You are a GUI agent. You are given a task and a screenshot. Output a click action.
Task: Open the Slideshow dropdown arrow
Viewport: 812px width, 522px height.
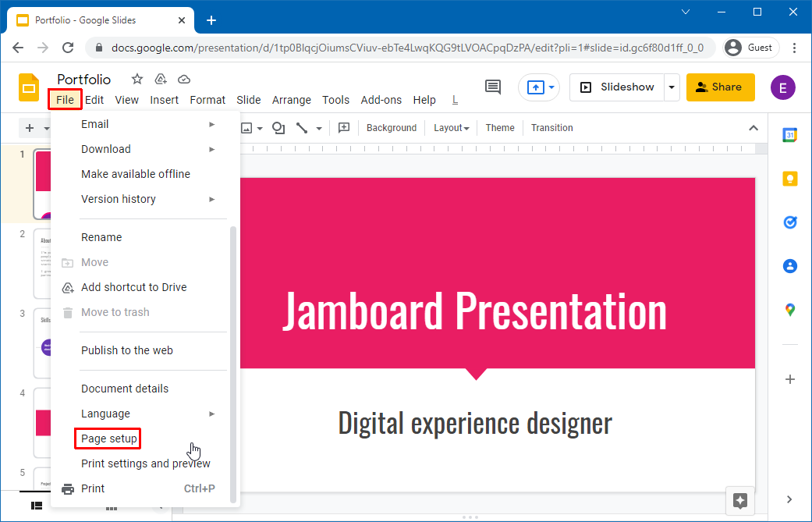click(x=672, y=87)
